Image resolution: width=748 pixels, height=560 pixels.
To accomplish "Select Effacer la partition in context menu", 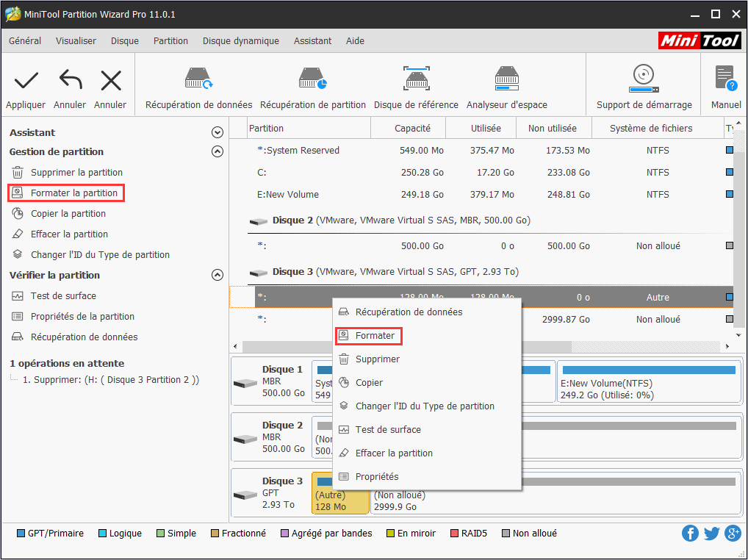I will 394,453.
